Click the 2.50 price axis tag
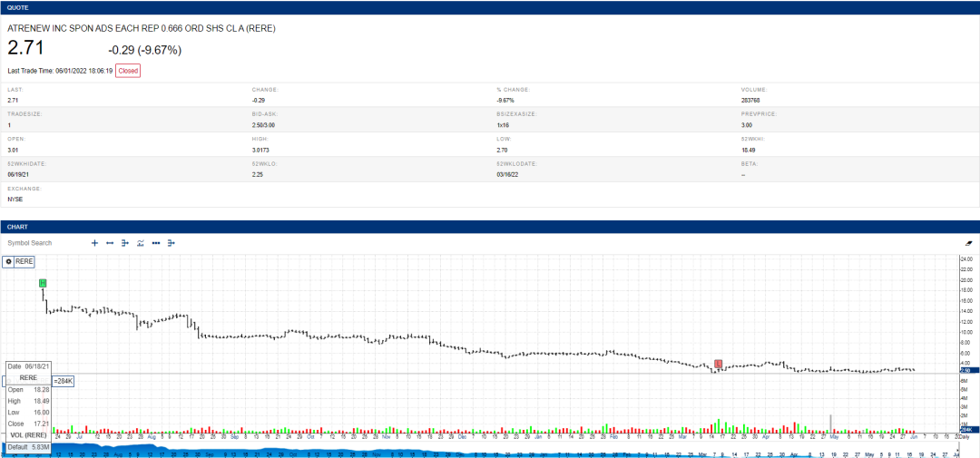Image resolution: width=980 pixels, height=458 pixels. coord(967,371)
